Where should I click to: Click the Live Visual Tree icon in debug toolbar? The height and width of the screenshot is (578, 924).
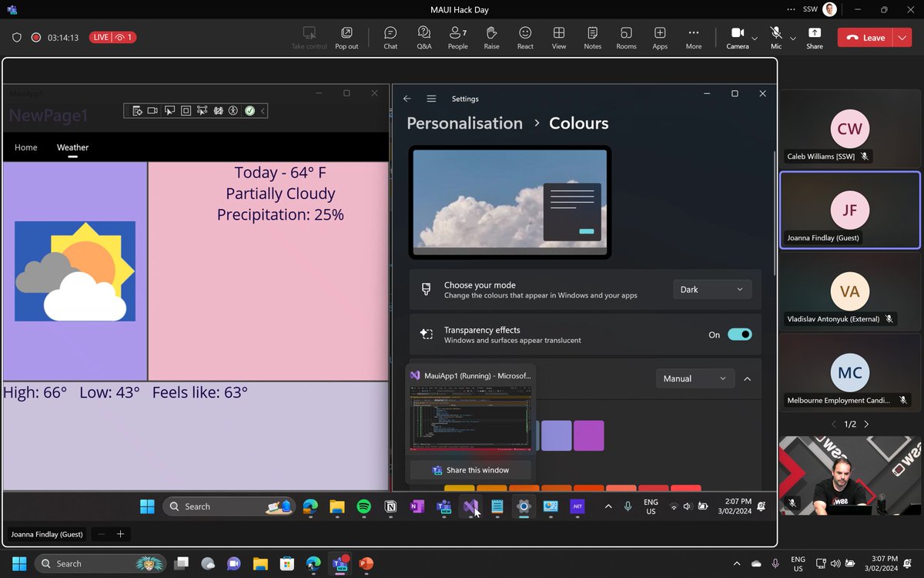[137, 111]
